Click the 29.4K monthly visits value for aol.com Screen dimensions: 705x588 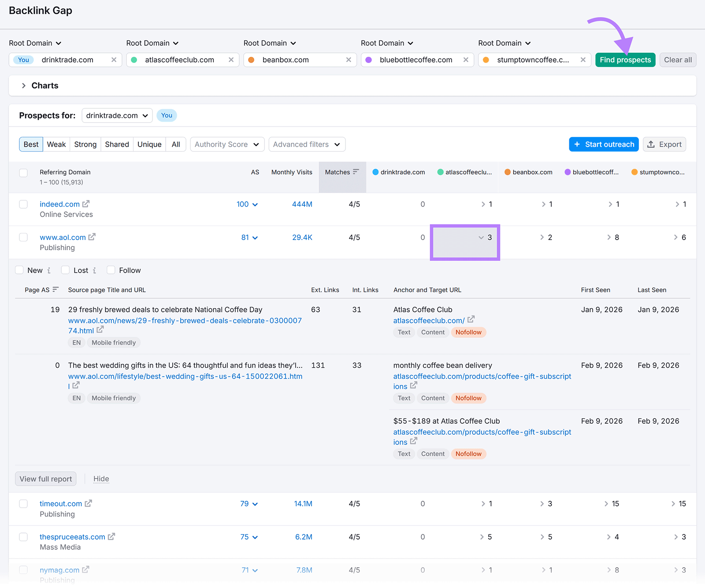click(302, 237)
